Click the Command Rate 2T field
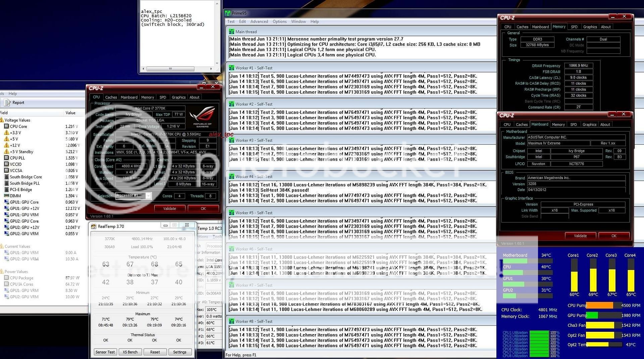Image resolution: width=644 pixels, height=359 pixels. click(579, 107)
